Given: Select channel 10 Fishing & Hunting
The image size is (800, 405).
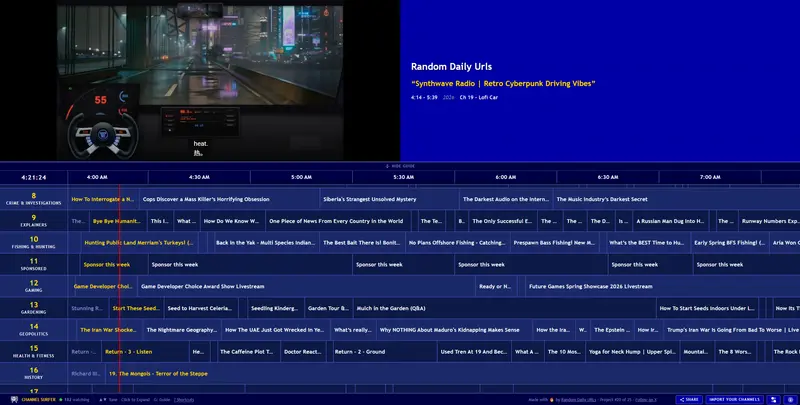Looking at the screenshot, I should [x=34, y=242].
